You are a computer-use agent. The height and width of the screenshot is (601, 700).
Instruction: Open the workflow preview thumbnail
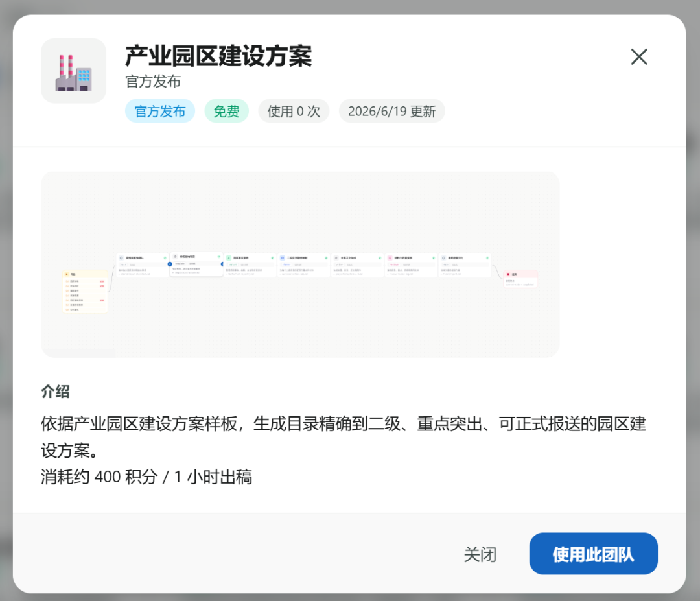tap(300, 265)
